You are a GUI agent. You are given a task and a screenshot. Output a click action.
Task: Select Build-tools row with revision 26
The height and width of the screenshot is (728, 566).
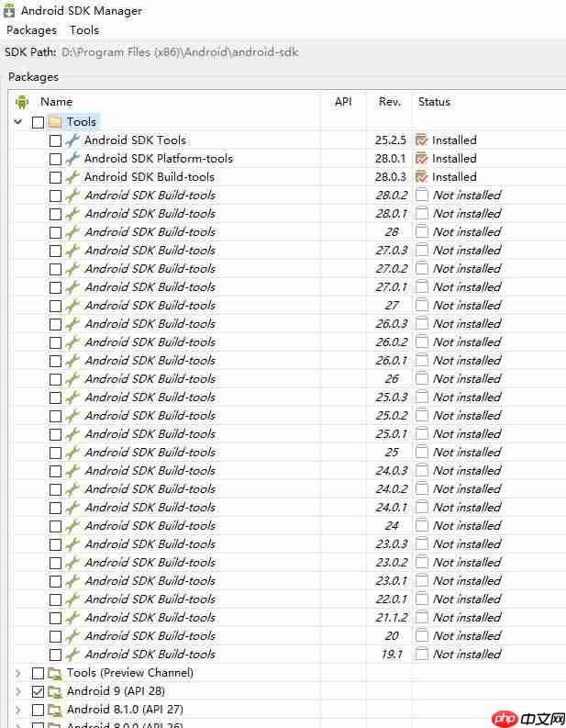click(x=290, y=379)
